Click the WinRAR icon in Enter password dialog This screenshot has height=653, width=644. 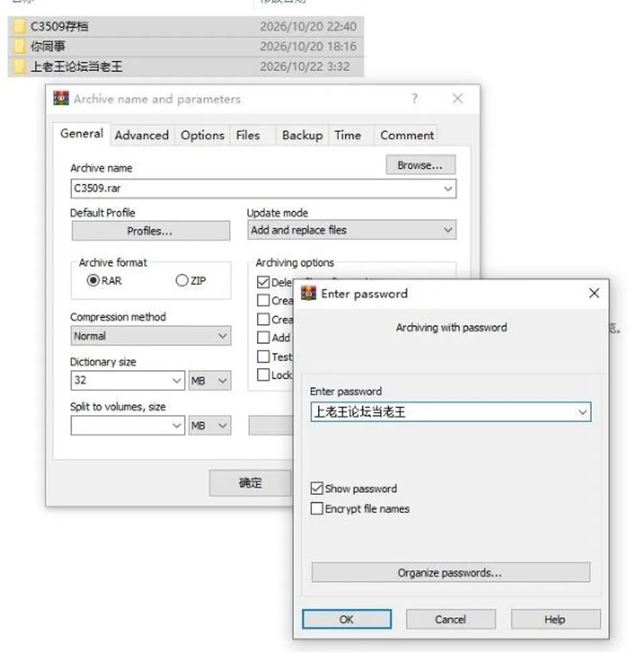(309, 293)
